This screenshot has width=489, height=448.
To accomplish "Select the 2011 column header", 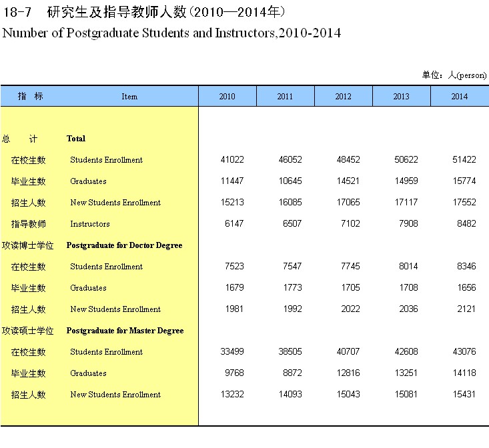I will [285, 97].
